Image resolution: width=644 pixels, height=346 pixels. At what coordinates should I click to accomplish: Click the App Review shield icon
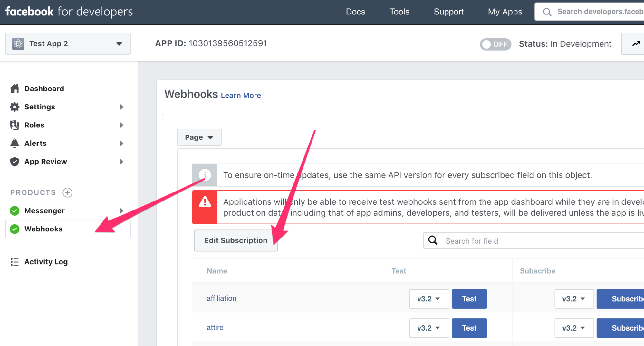pos(14,162)
